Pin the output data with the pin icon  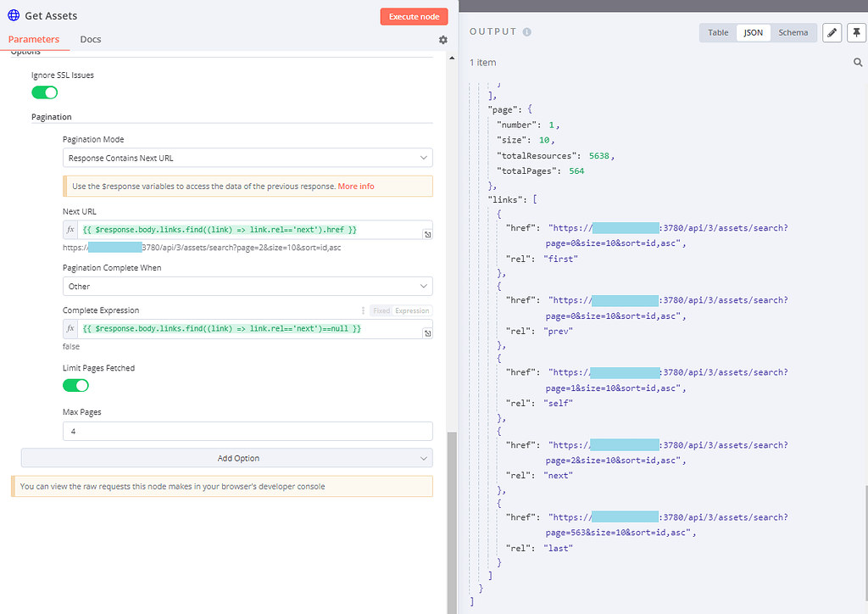(856, 32)
